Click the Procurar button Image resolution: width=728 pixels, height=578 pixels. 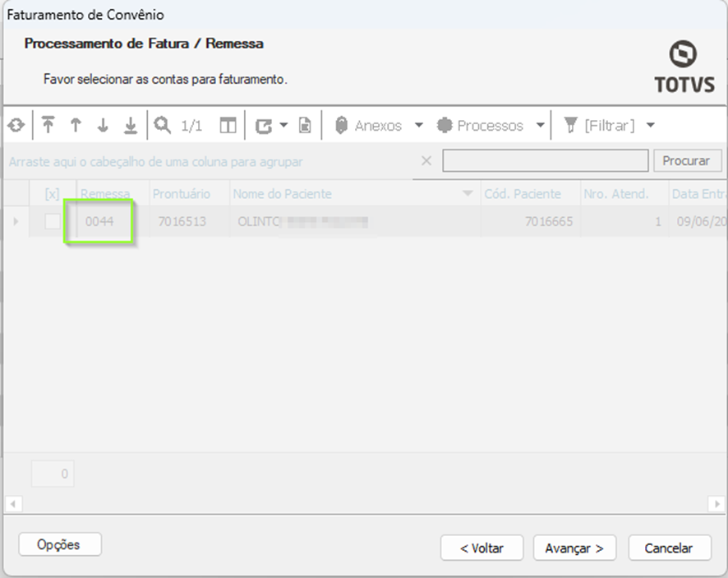tap(688, 161)
